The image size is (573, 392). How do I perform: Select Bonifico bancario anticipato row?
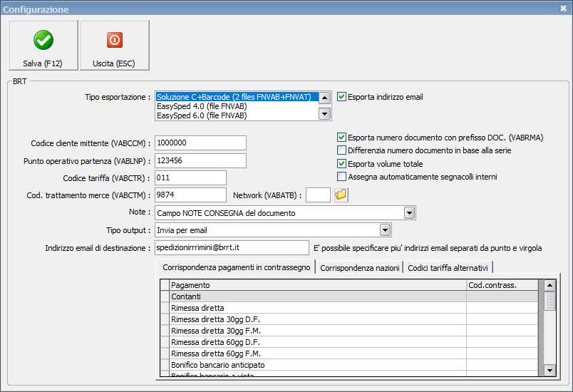pyautogui.click(x=349, y=365)
